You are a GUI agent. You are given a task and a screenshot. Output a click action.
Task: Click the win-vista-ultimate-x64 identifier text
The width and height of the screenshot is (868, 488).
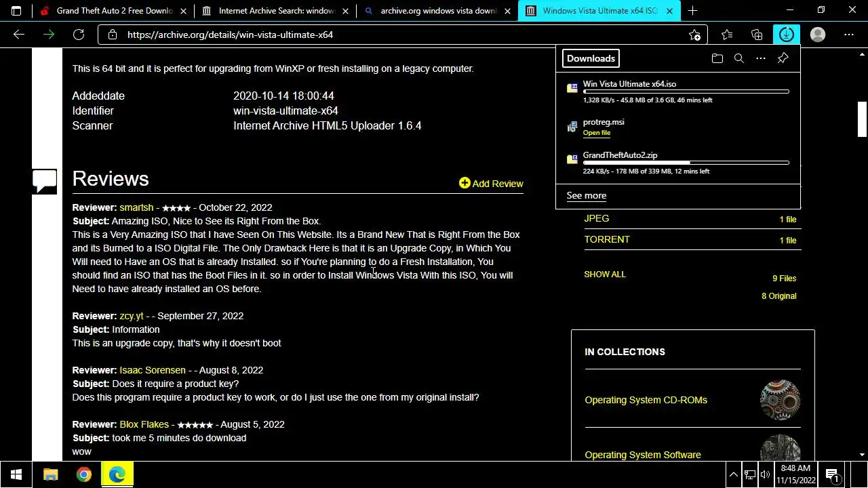(285, 110)
